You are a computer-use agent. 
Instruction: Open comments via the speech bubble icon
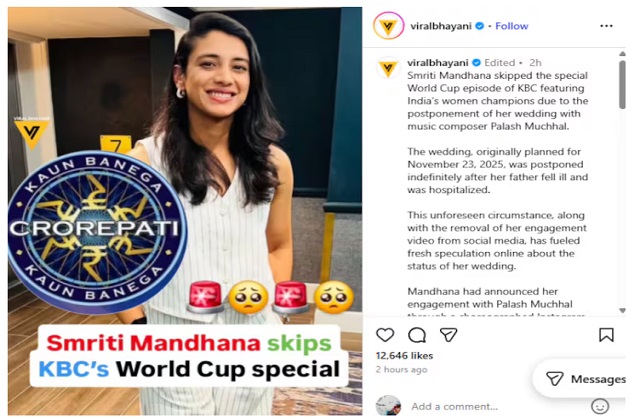[417, 335]
